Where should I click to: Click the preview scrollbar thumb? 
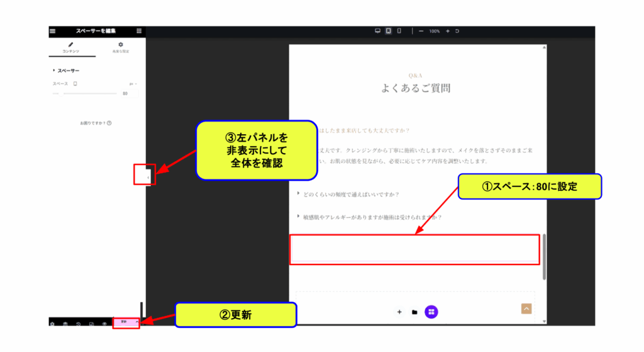pyautogui.click(x=544, y=257)
